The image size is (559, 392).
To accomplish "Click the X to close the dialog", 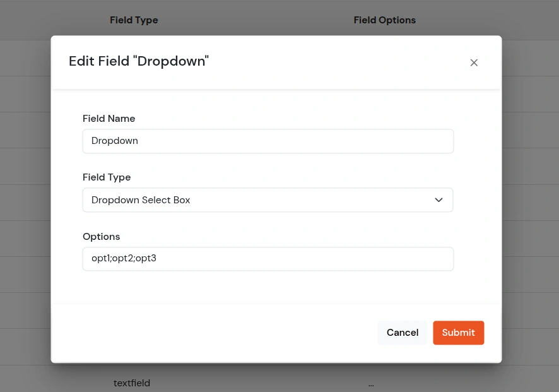I will [474, 62].
